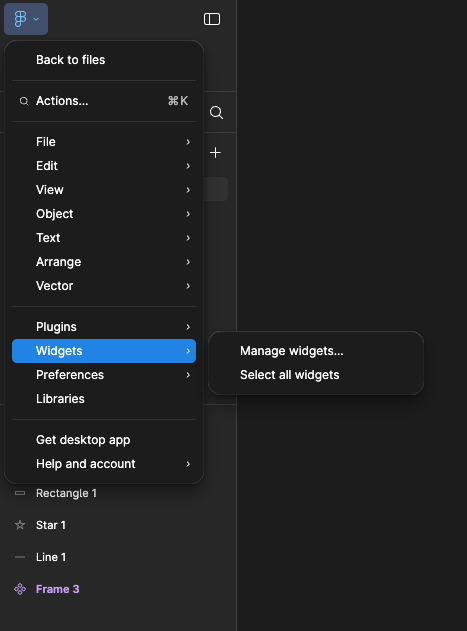Viewport: 467px width, 631px height.
Task: Open the File submenu
Action: pyautogui.click(x=104, y=142)
